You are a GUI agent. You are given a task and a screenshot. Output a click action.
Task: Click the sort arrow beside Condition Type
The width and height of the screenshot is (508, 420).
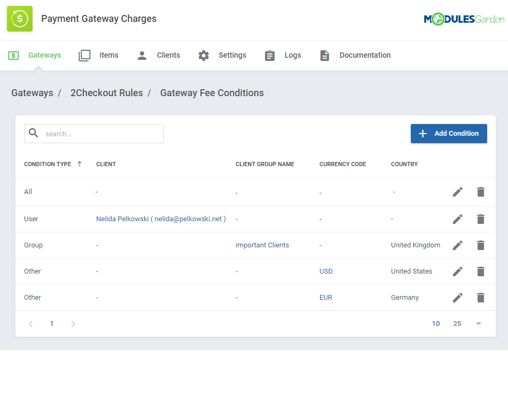pos(80,164)
